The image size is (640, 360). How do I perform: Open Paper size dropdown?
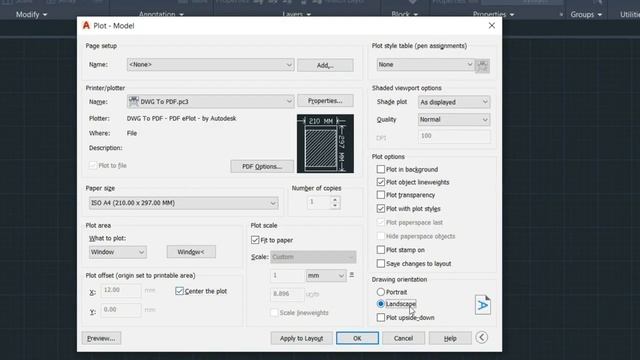click(184, 203)
